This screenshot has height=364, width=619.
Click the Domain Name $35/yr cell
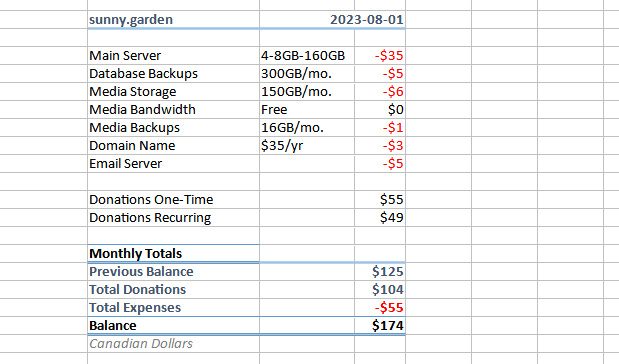pyautogui.click(x=307, y=146)
